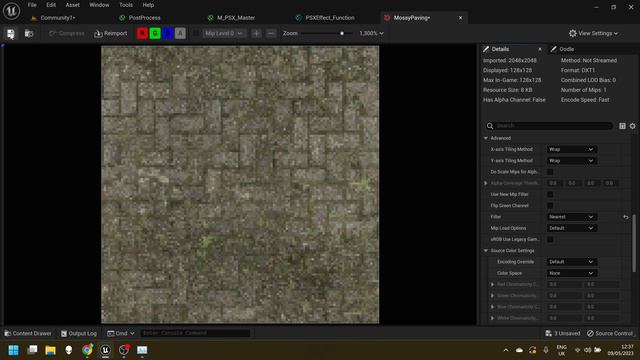Open the Filter dropdown set to Nearest

click(x=571, y=217)
